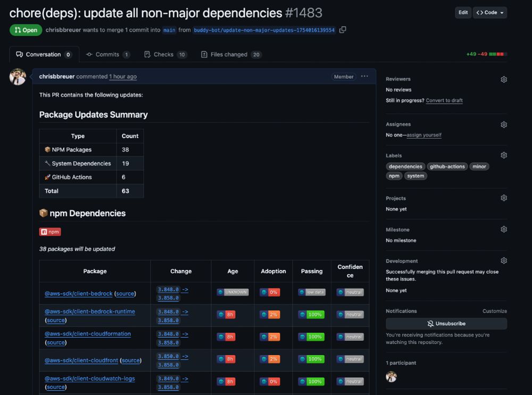Screen dimensions: 532x395
Task: Open Projects settings gear
Action: 503,198
